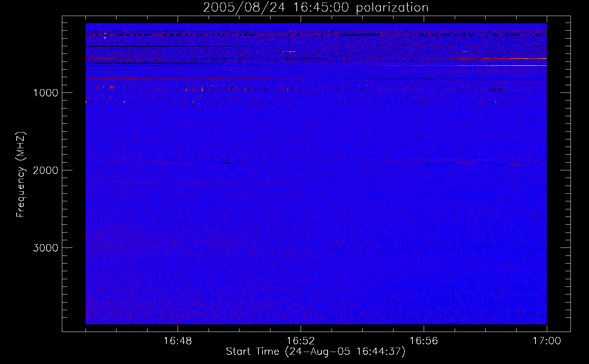Viewport: 589px width, 364px height.
Task: Click the 'Frequency (MHZ)' axis label
Action: (x=21, y=175)
